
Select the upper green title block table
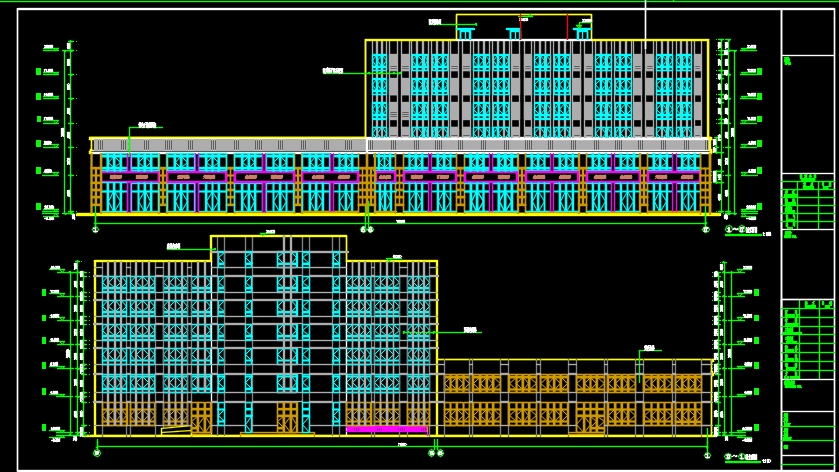[x=808, y=202]
